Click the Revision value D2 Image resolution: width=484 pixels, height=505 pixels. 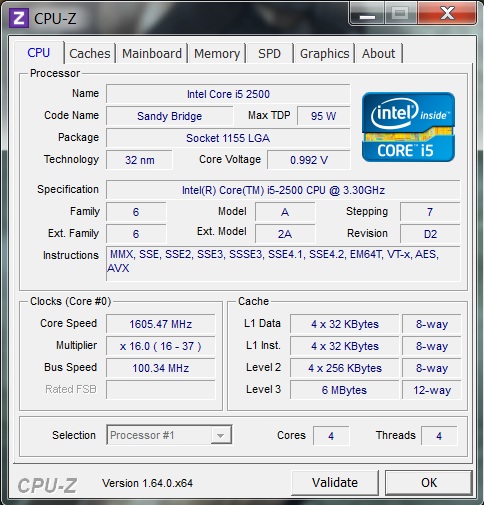[x=430, y=234]
